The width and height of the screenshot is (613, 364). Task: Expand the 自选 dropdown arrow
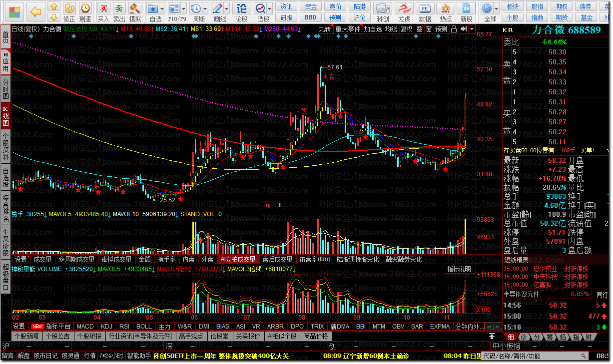point(163,8)
